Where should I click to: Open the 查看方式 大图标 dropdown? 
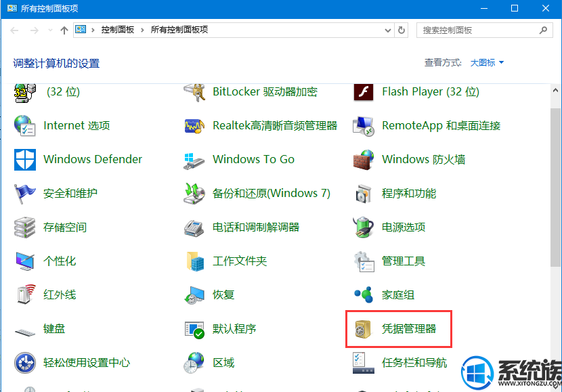(x=487, y=63)
